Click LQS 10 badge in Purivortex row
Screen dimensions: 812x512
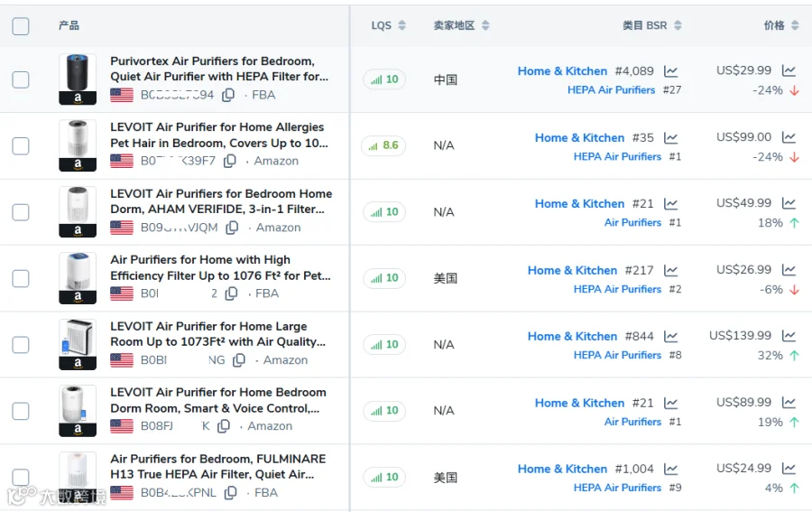pos(384,79)
